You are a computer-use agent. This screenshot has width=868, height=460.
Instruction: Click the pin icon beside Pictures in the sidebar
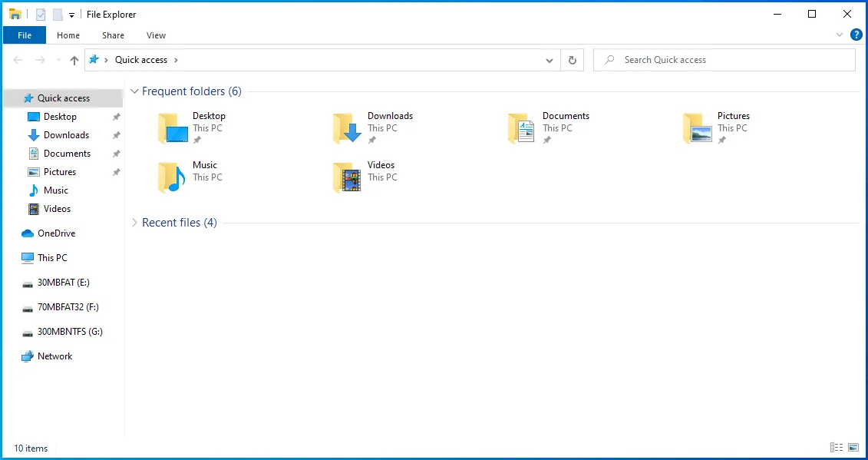point(116,172)
